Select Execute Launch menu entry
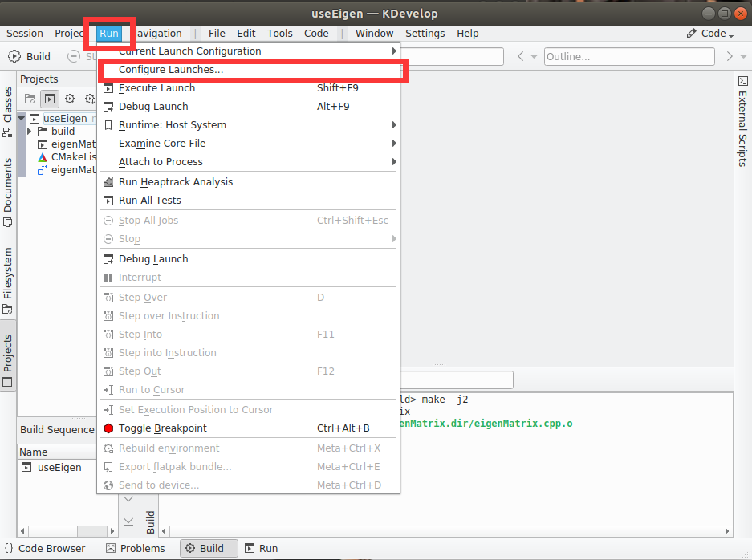 click(249, 88)
